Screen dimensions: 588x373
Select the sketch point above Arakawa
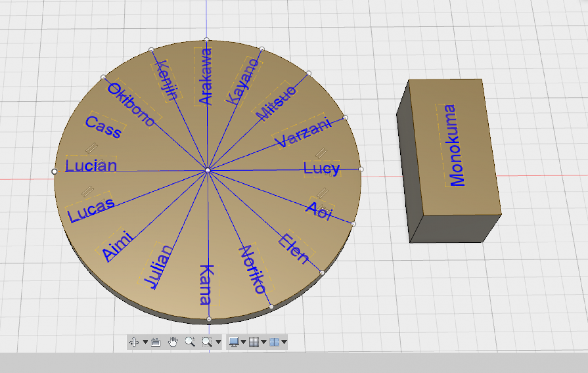click(x=207, y=40)
